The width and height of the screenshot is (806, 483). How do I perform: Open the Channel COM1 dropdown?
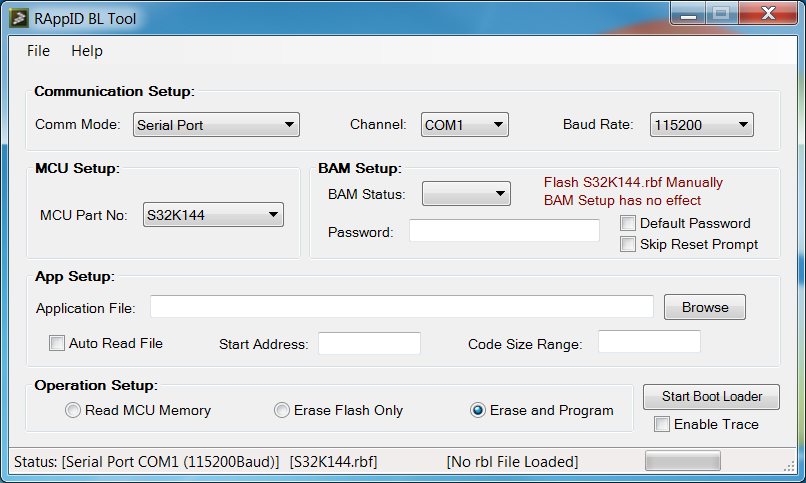(x=465, y=125)
